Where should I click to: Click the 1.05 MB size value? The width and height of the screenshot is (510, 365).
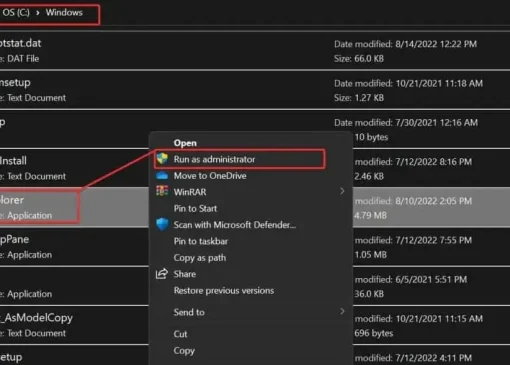pos(370,255)
